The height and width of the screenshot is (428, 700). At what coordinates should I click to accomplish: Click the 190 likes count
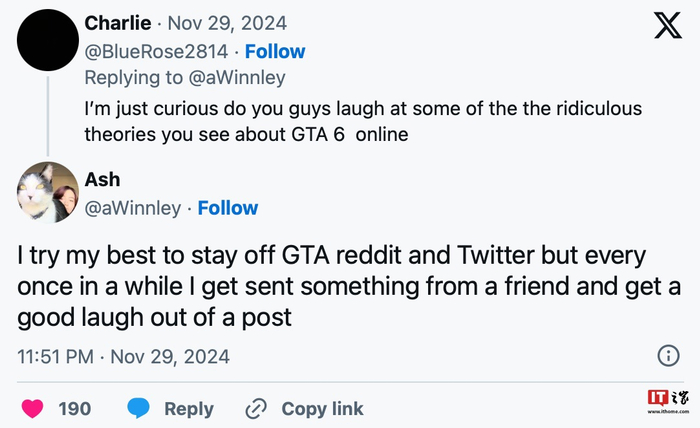pos(74,408)
